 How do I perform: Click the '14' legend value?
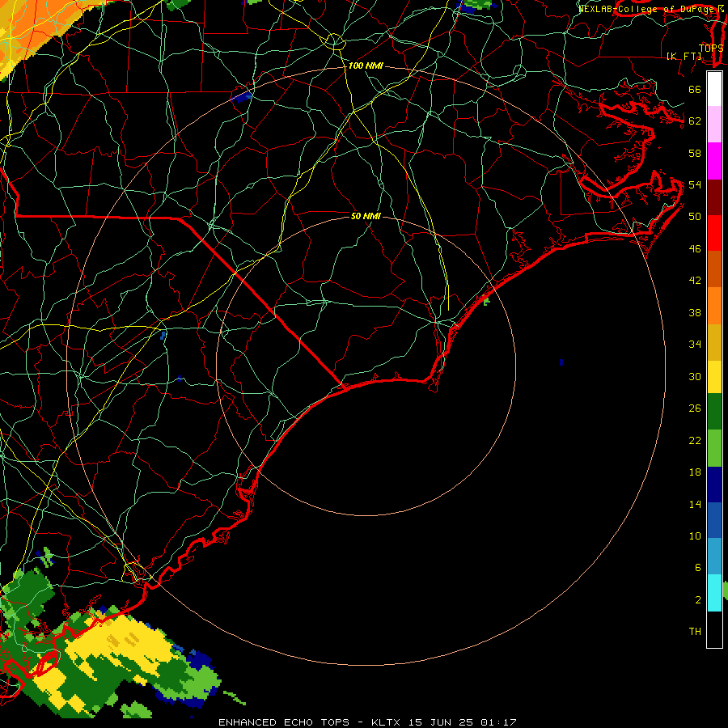695,504
